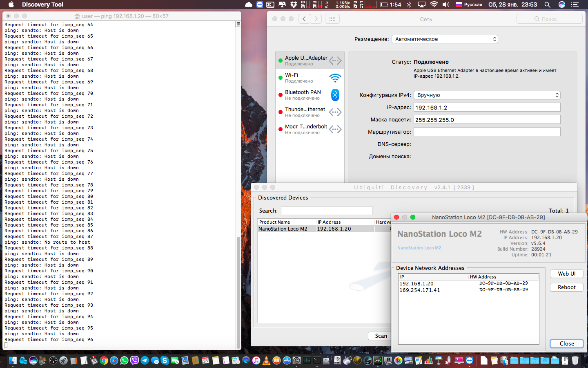Open Photos app in the Dock
Image resolution: width=588 pixels, height=368 pixels.
tap(398, 360)
